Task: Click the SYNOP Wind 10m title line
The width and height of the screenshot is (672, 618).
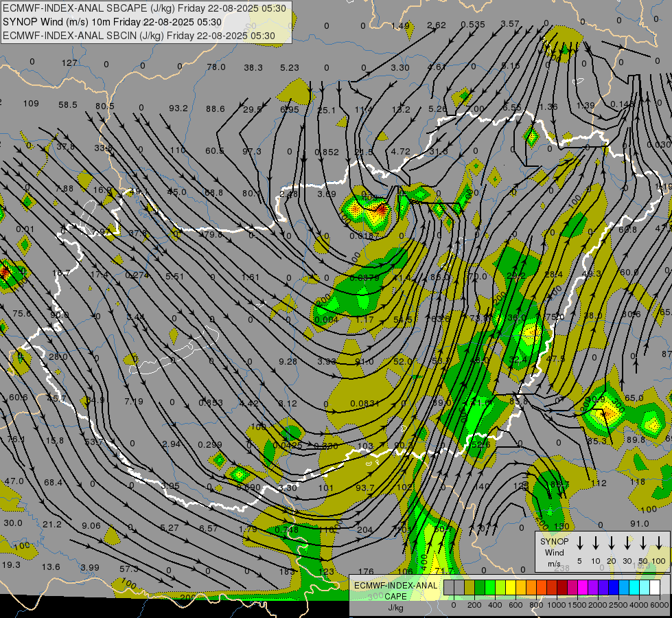Action: 113,22
